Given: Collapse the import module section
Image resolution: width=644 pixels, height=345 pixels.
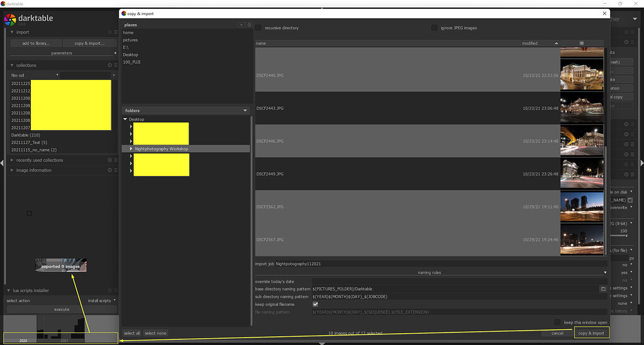Looking at the screenshot, I should [12, 32].
